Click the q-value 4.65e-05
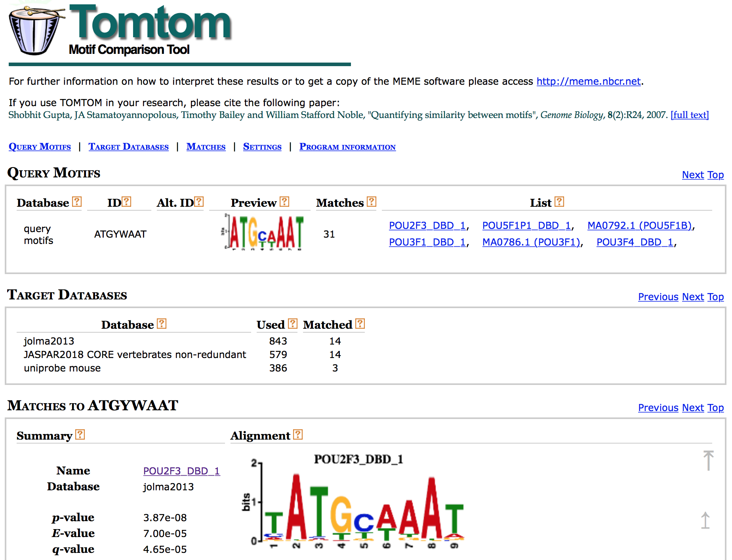Screen dimensions: 732x560 (165, 549)
